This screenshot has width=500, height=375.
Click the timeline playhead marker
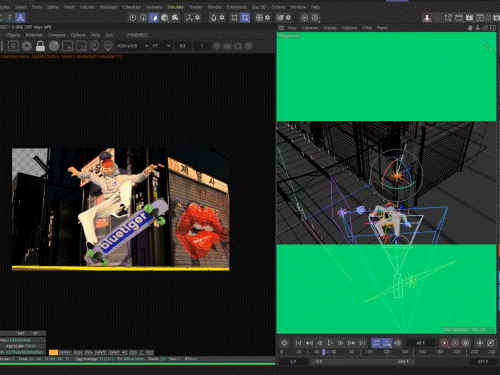(324, 352)
